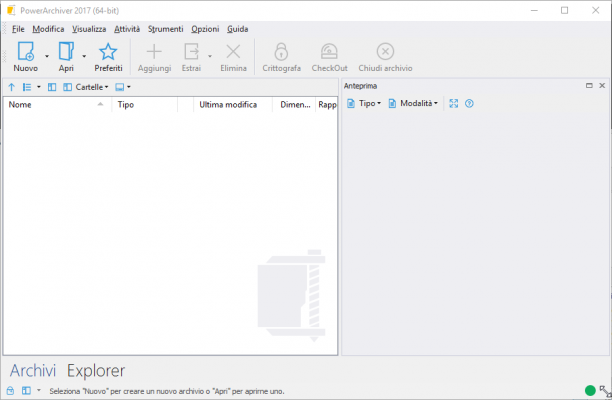
Task: Click the Apri open archive icon
Action: 66,52
